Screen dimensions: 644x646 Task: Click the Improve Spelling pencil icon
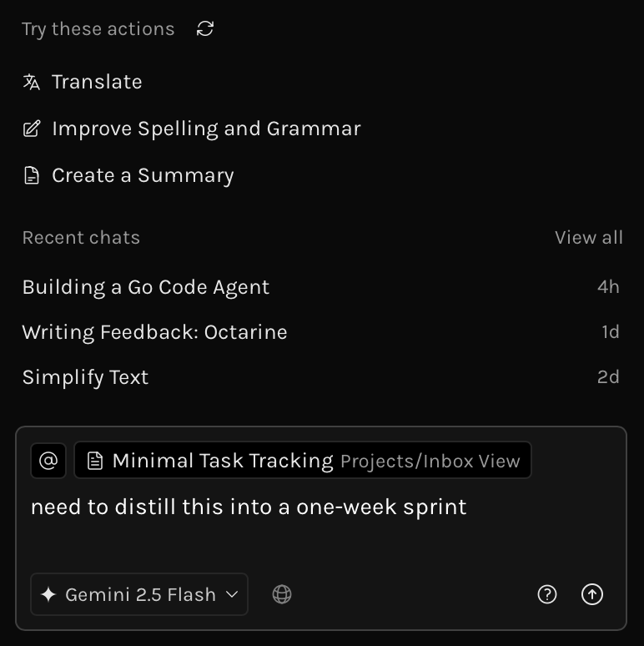click(32, 129)
